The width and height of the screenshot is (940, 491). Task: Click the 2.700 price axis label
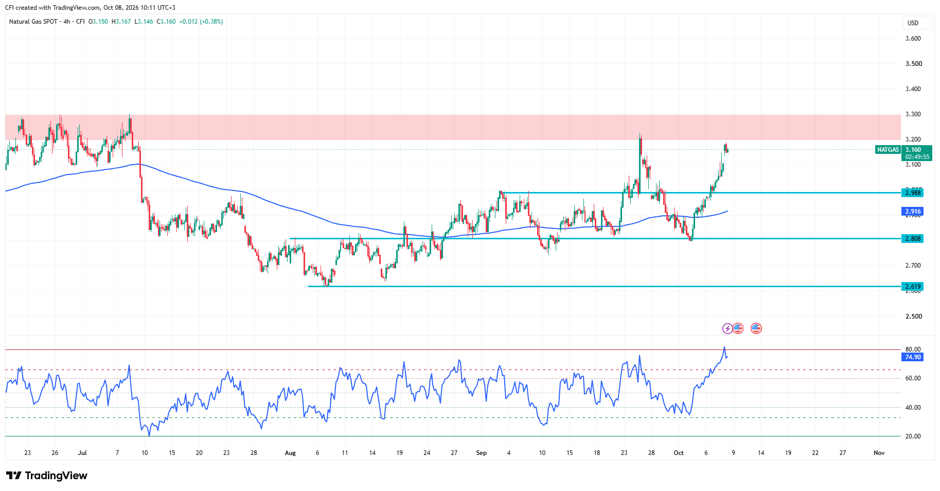point(913,266)
